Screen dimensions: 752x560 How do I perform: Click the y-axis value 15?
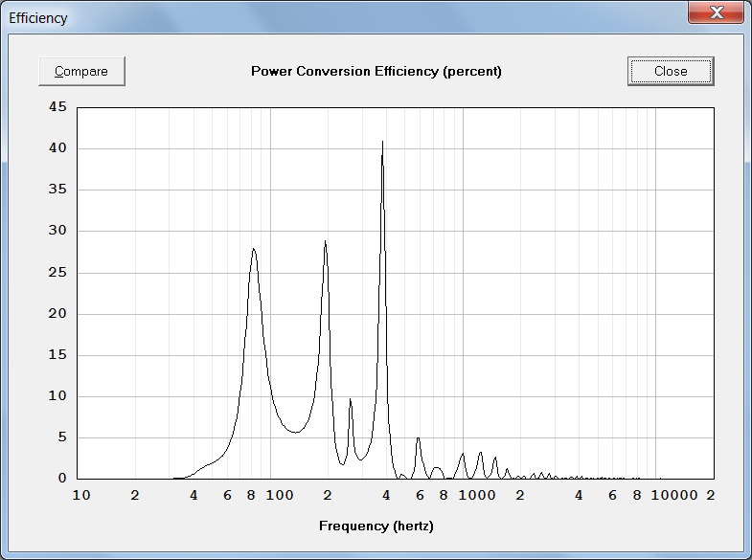(57, 354)
